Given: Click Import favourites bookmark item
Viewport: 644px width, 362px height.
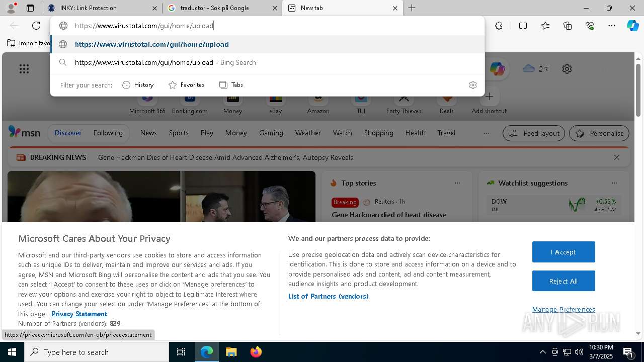Looking at the screenshot, I should point(29,43).
